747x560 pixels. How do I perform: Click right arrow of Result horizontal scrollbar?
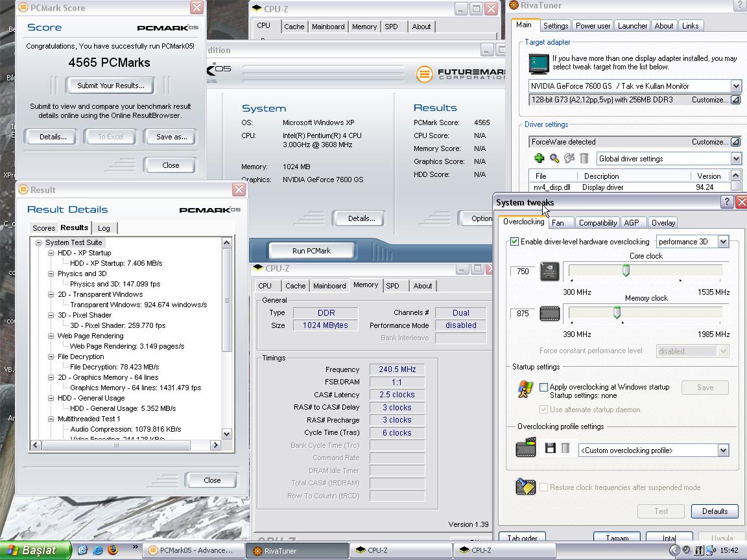click(x=215, y=445)
